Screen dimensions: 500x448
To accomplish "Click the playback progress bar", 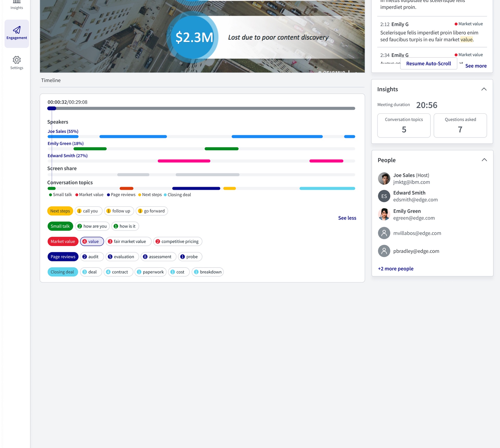I will (201, 108).
